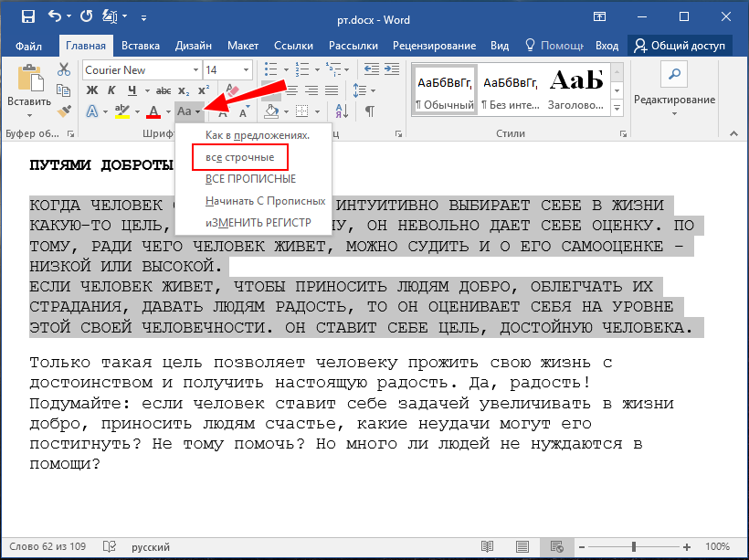The image size is (749, 560).
Task: Click the Aa change case button
Action: point(189,111)
